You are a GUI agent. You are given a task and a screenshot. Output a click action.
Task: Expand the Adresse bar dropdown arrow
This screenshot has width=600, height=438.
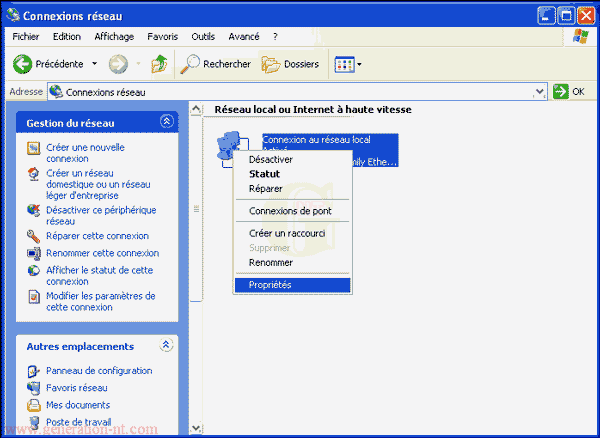pyautogui.click(x=540, y=92)
